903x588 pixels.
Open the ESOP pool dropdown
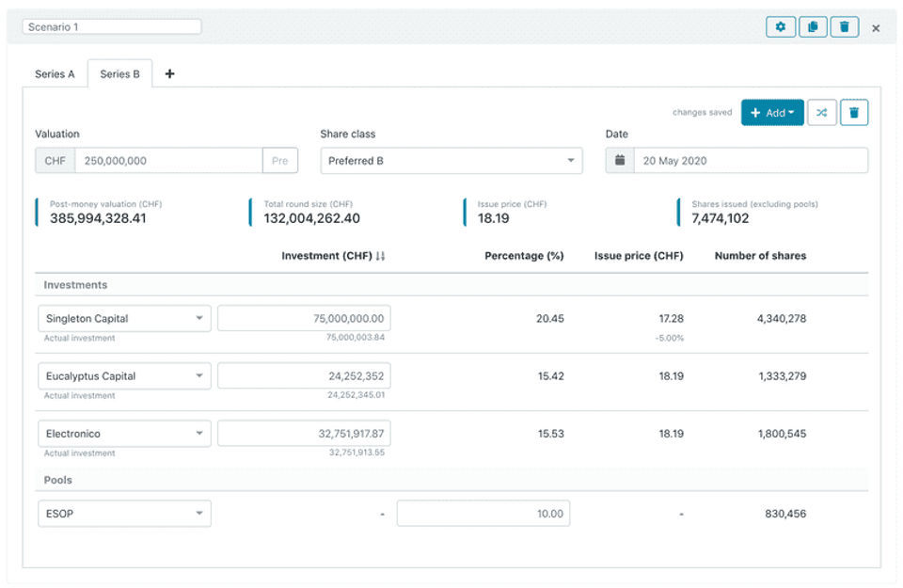coord(124,514)
